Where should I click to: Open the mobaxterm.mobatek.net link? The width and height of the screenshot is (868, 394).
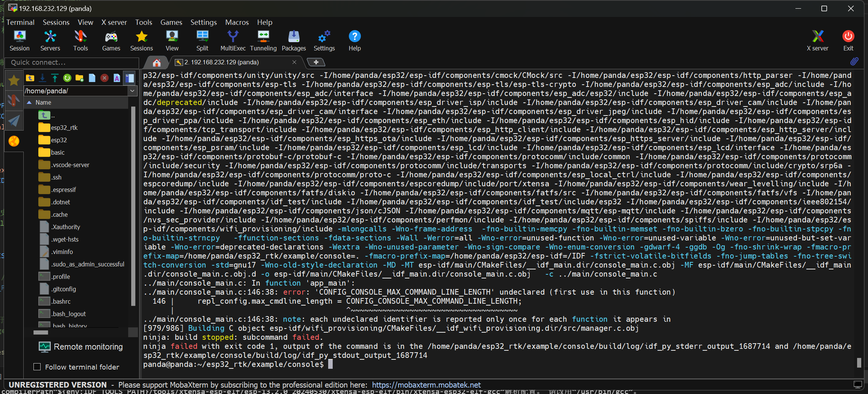426,385
